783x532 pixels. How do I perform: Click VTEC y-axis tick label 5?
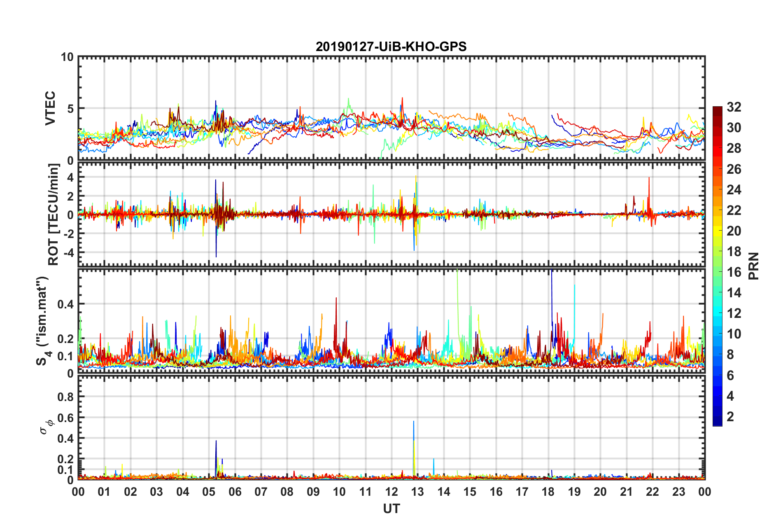[x=70, y=109]
